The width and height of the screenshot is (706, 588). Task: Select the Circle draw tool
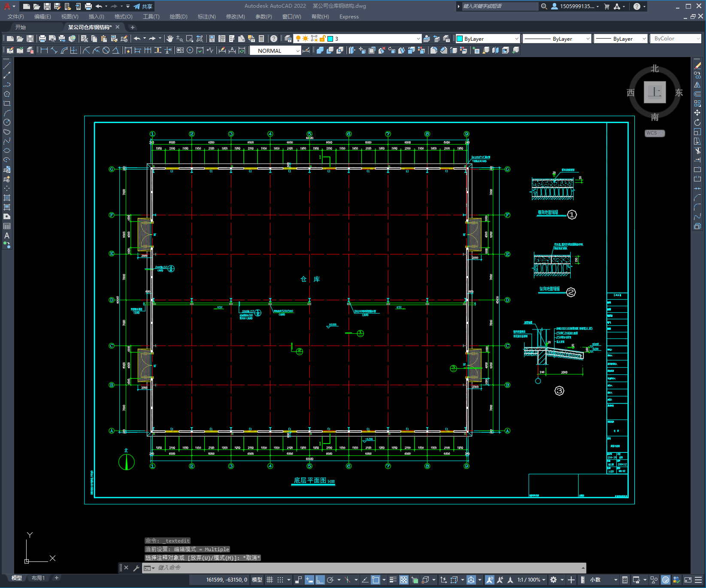pos(7,123)
